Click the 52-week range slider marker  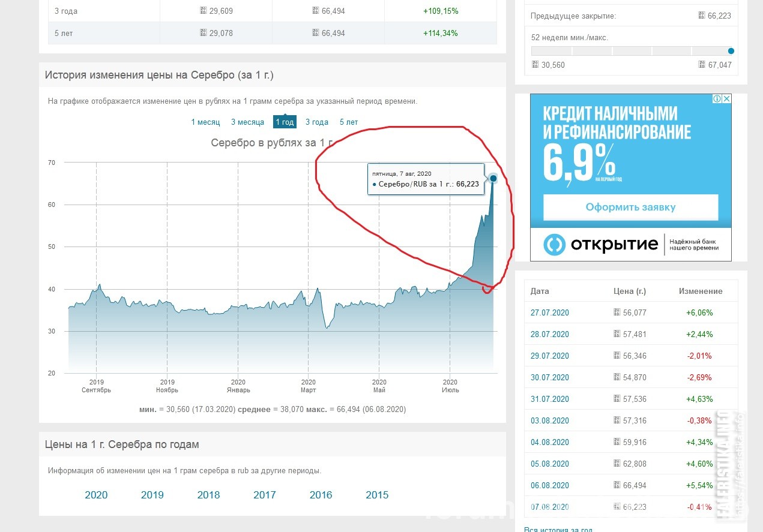[x=731, y=51]
